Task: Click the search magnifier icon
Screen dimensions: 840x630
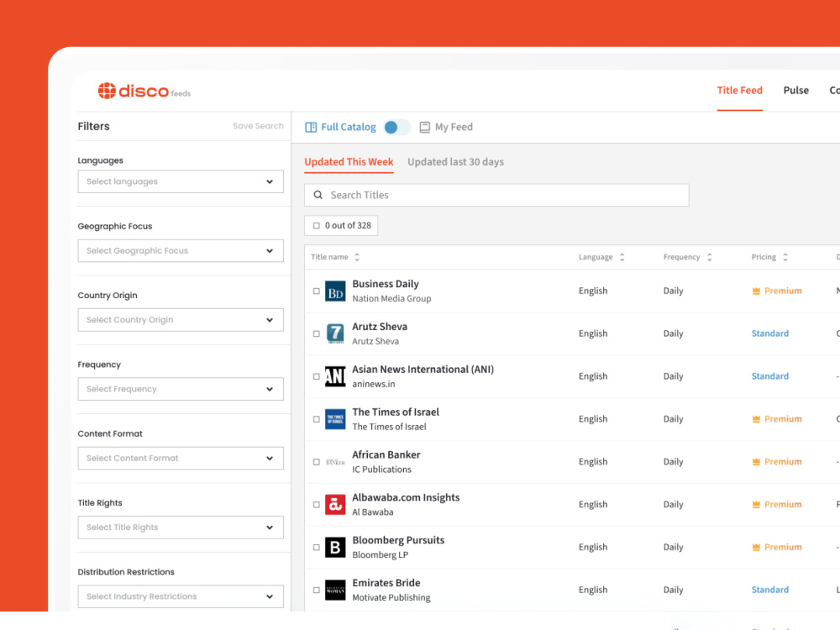Action: [318, 195]
